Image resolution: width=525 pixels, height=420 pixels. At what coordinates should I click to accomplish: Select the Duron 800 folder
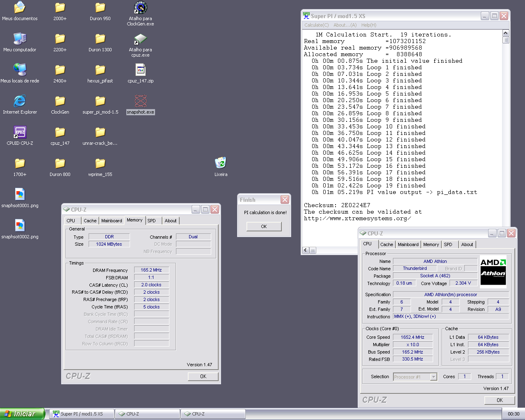coord(60,167)
